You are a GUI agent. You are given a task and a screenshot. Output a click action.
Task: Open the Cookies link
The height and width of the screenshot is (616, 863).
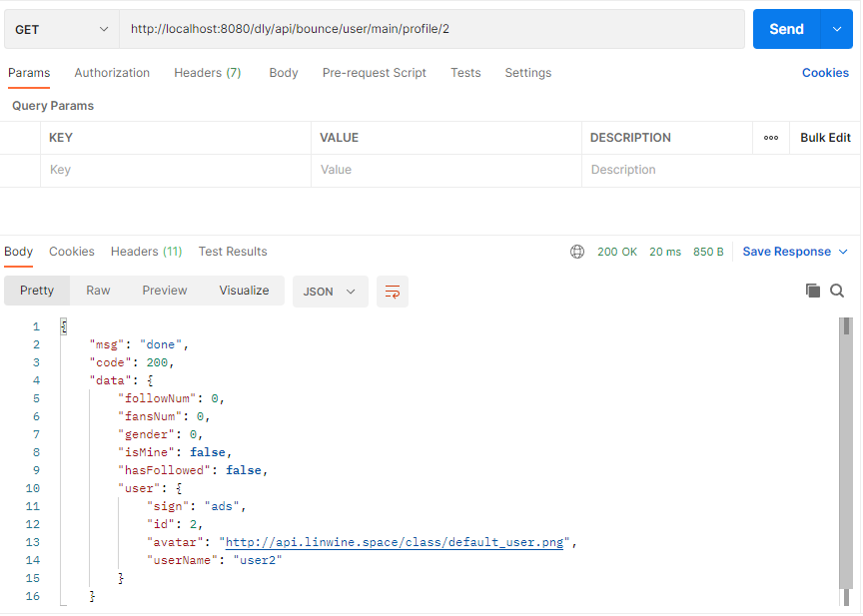825,73
